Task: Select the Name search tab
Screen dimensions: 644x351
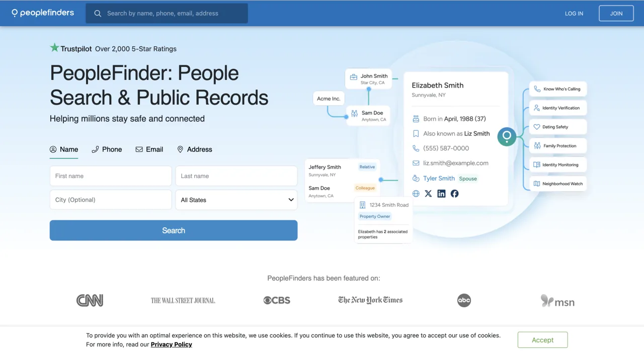Action: click(x=64, y=149)
